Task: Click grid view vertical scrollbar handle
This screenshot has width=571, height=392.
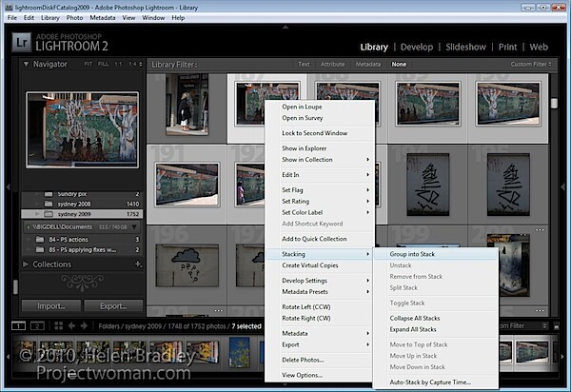Action: (x=554, y=104)
